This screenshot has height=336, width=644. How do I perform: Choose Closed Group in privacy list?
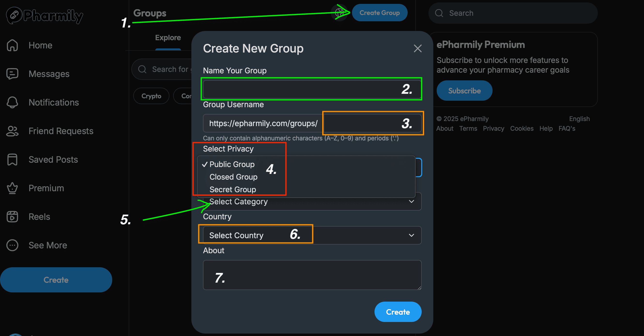233,177
